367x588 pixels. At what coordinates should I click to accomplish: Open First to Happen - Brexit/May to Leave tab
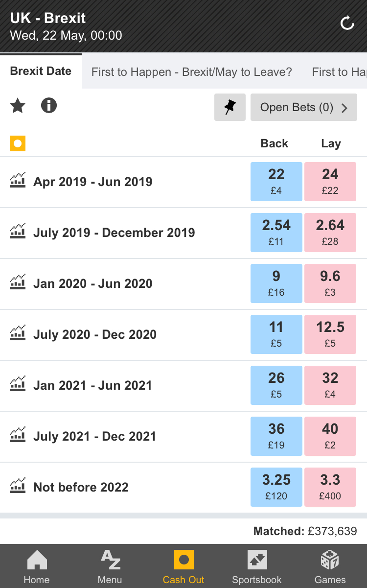pyautogui.click(x=191, y=72)
